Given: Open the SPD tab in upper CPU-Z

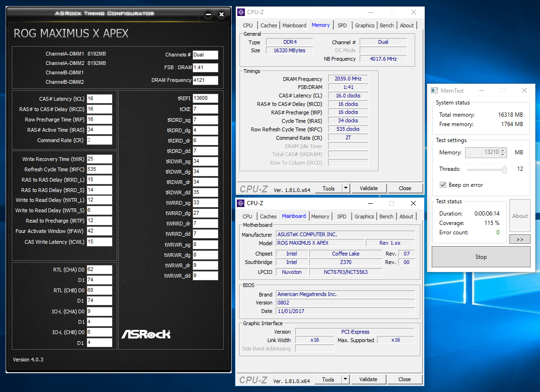Looking at the screenshot, I should 342,25.
